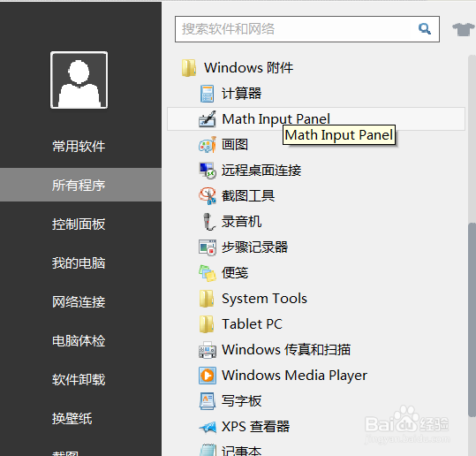Click the Windows Media Player text label
The width and height of the screenshot is (476, 456).
tap(294, 376)
